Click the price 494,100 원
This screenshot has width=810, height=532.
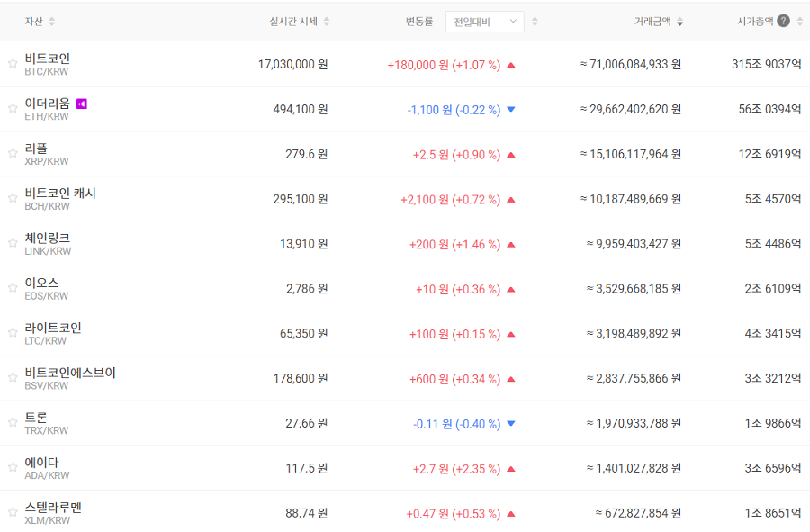point(301,110)
